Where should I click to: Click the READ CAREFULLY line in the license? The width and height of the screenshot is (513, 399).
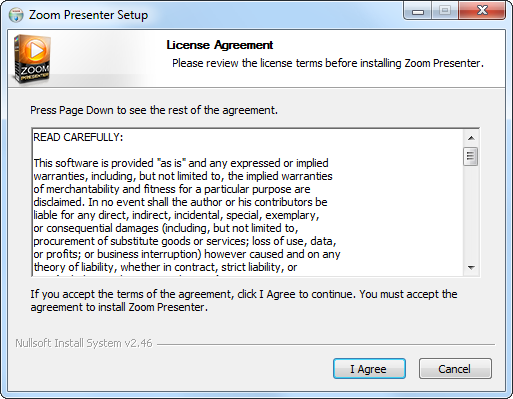point(78,137)
